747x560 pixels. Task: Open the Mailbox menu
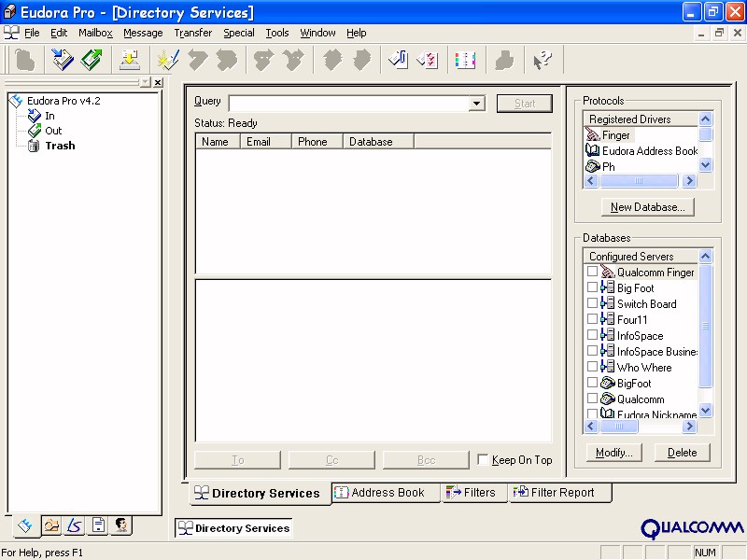[x=95, y=33]
